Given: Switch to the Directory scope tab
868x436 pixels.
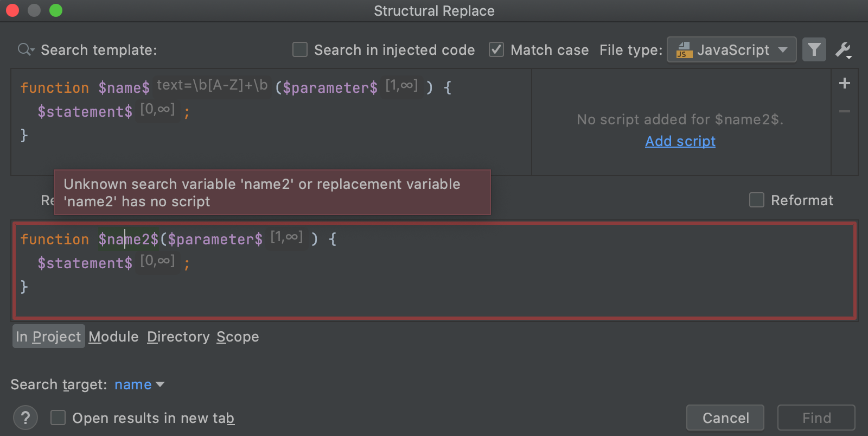Looking at the screenshot, I should (178, 337).
